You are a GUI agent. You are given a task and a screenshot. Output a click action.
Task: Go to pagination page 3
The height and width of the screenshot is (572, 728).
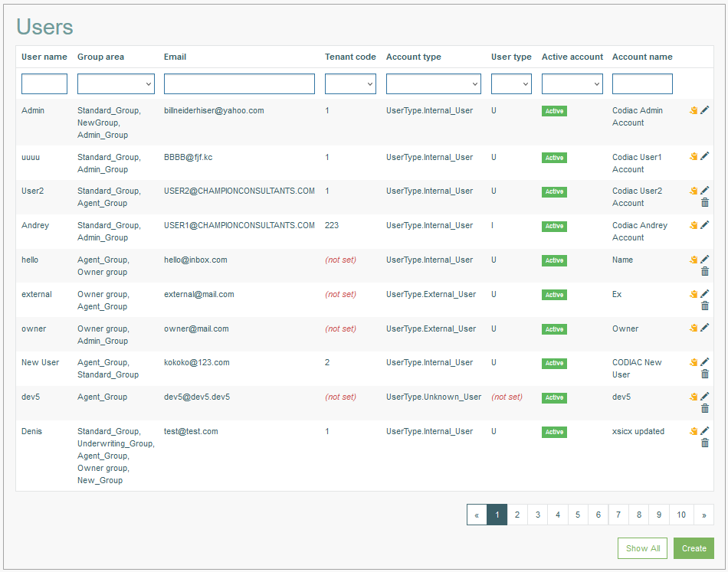pos(538,515)
